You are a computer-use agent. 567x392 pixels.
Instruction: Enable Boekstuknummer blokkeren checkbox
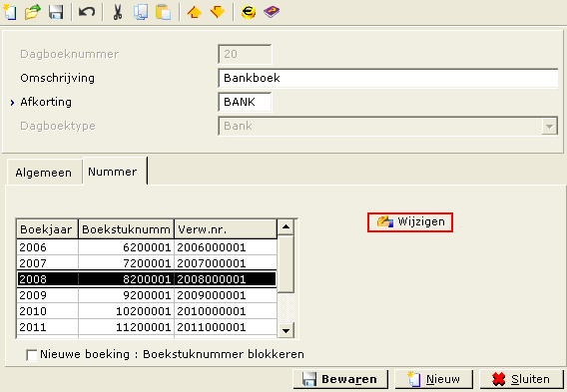click(x=32, y=355)
